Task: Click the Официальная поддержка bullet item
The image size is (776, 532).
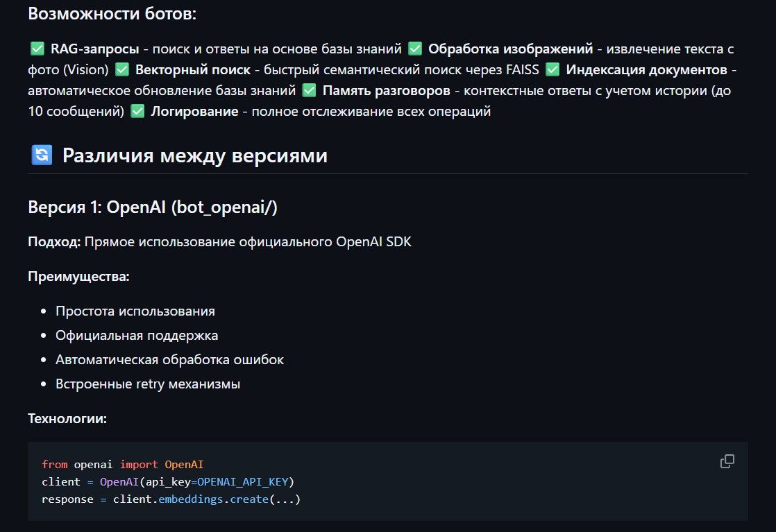Action: (x=137, y=336)
